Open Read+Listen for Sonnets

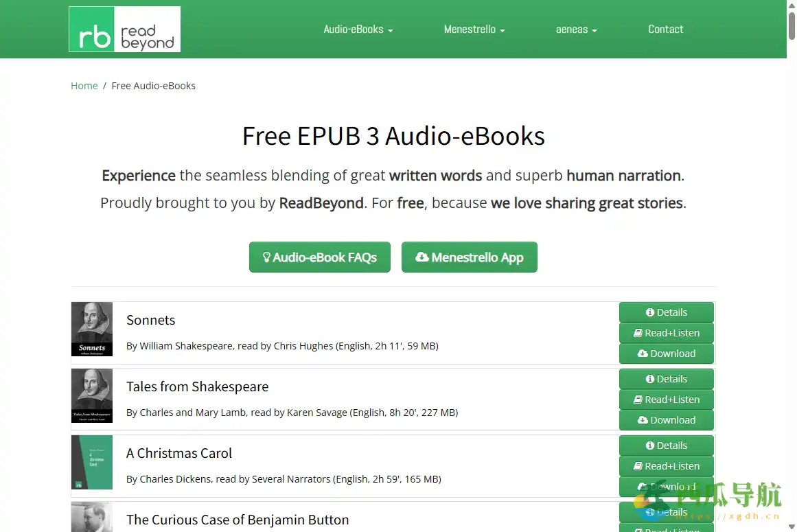(x=666, y=333)
